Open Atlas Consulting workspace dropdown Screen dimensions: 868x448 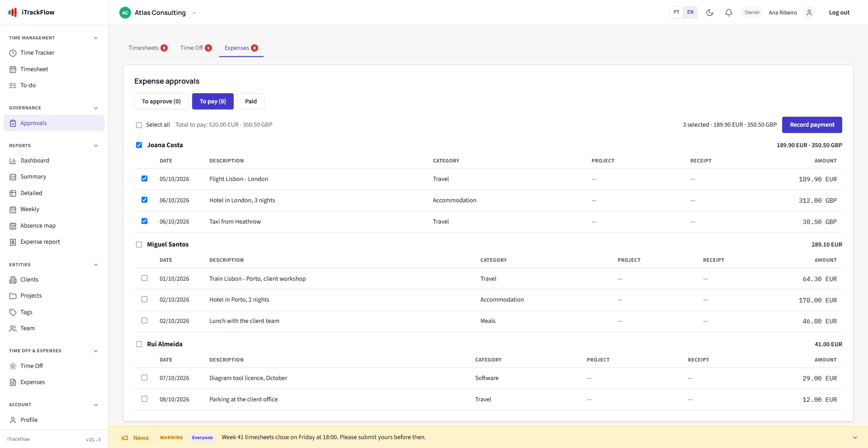(x=194, y=12)
